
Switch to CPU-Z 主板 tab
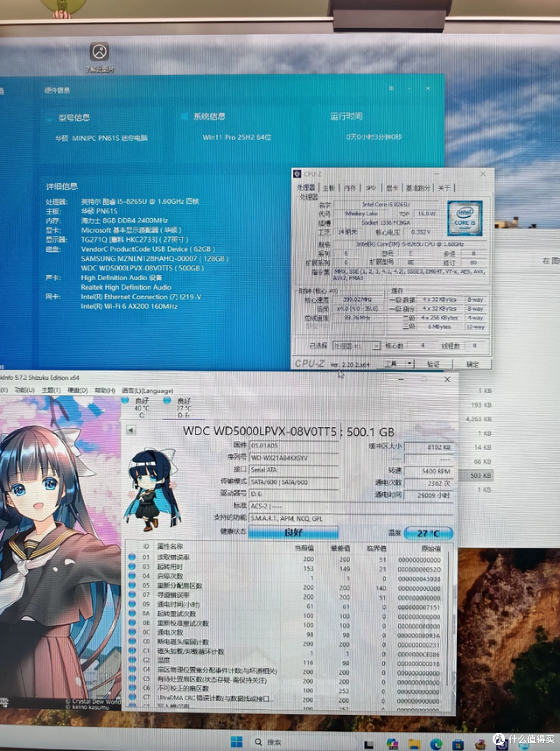point(329,188)
